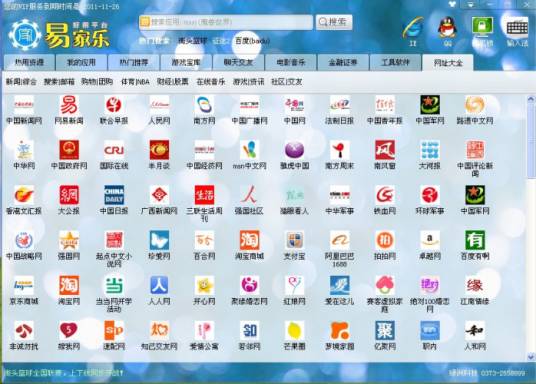Open the 人民网 site icon
This screenshot has height=384, width=536.
[159, 105]
